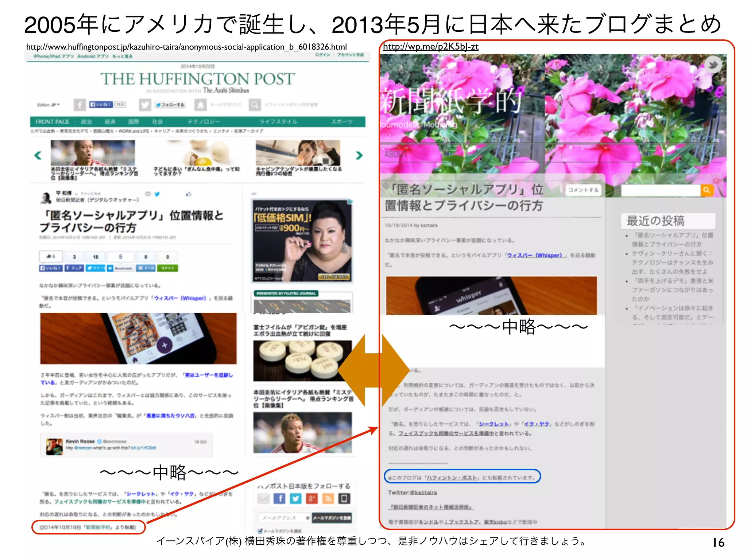747x560 pixels.
Task: Open the soccer player sidebar article image
Action: (x=303, y=433)
